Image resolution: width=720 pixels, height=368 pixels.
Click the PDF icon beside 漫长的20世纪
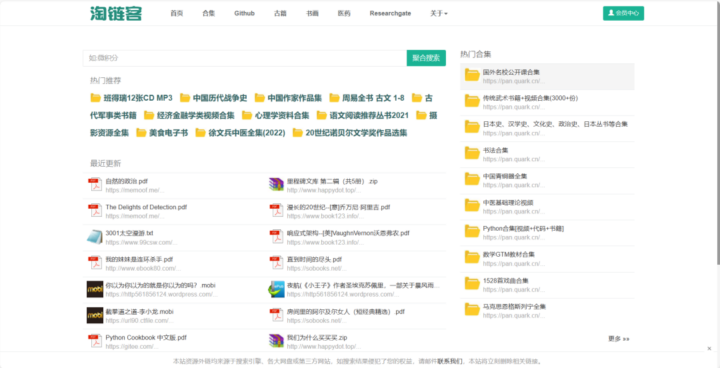276,211
